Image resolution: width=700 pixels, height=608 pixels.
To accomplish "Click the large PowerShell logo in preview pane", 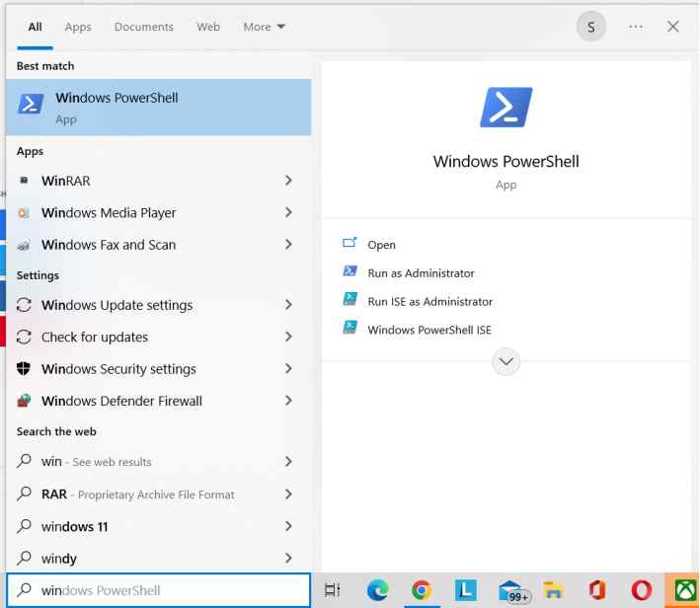I will (506, 108).
